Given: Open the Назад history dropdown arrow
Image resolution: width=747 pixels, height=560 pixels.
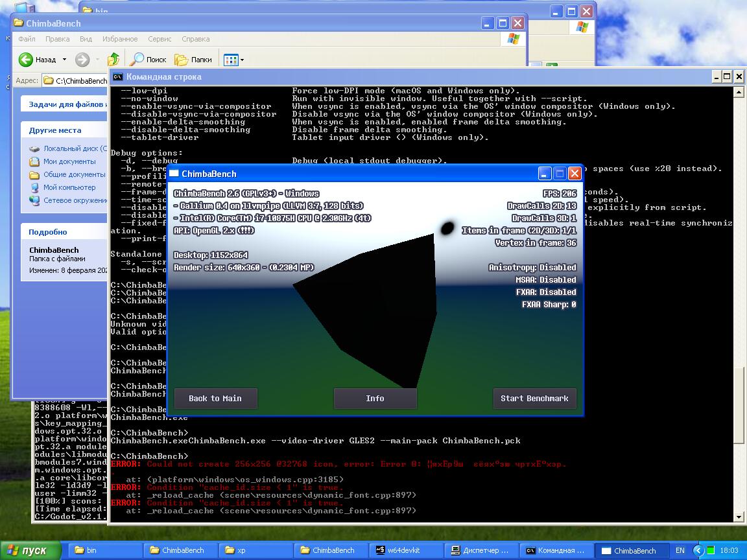Looking at the screenshot, I should click(x=64, y=60).
